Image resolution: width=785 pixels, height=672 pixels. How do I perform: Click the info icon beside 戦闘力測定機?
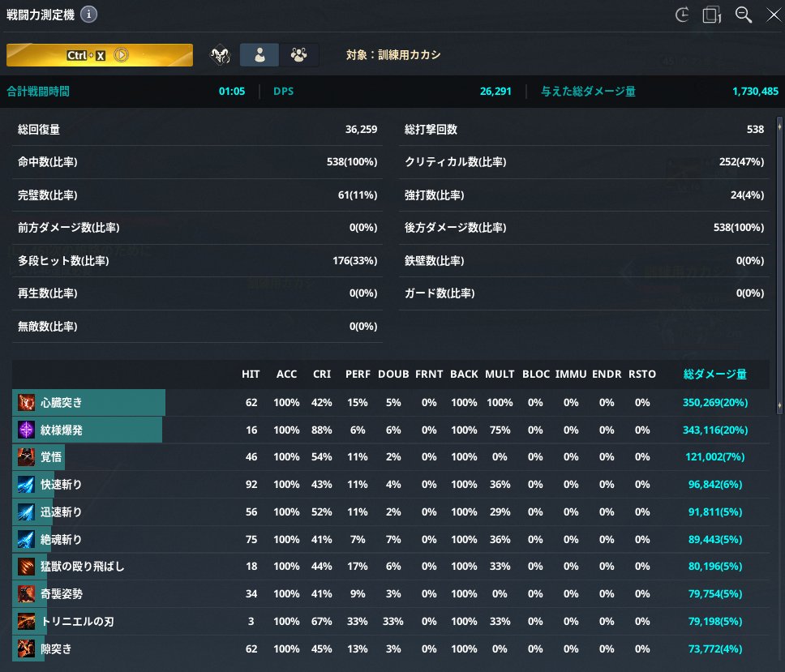pyautogui.click(x=88, y=15)
